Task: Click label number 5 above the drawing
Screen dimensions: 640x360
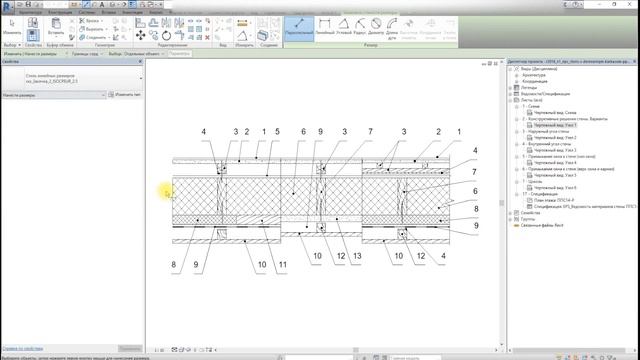Action: pyautogui.click(x=277, y=132)
